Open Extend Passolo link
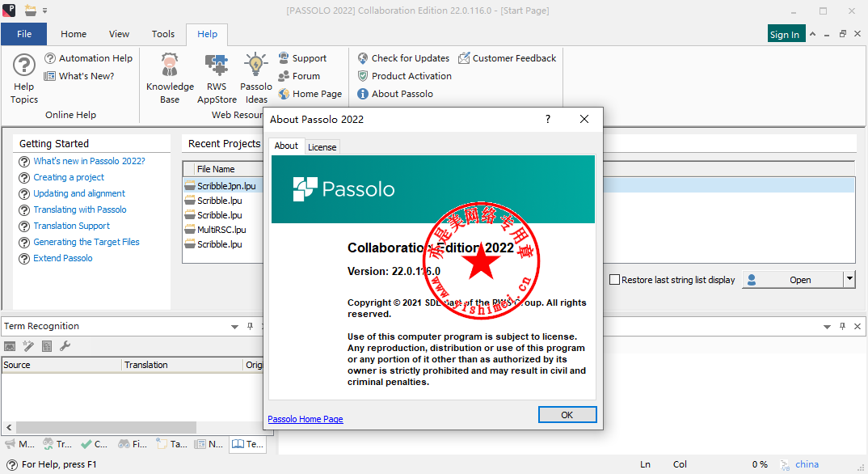Screen dimensions: 868x474 pos(62,258)
